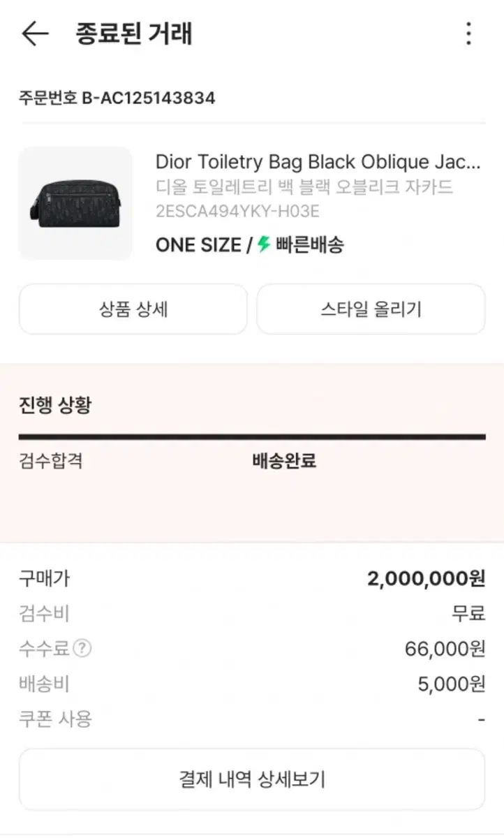Select the 배송완료 delivery status
This screenshot has height=838, width=504.
pyautogui.click(x=284, y=461)
